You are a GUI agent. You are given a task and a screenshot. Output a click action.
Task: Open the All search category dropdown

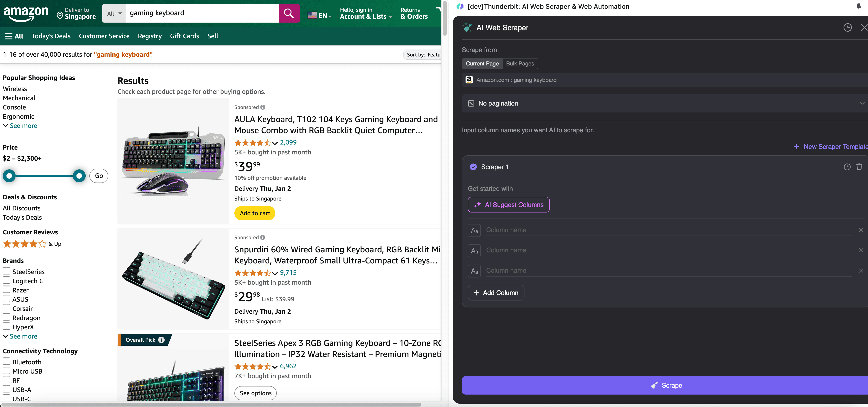coord(114,14)
